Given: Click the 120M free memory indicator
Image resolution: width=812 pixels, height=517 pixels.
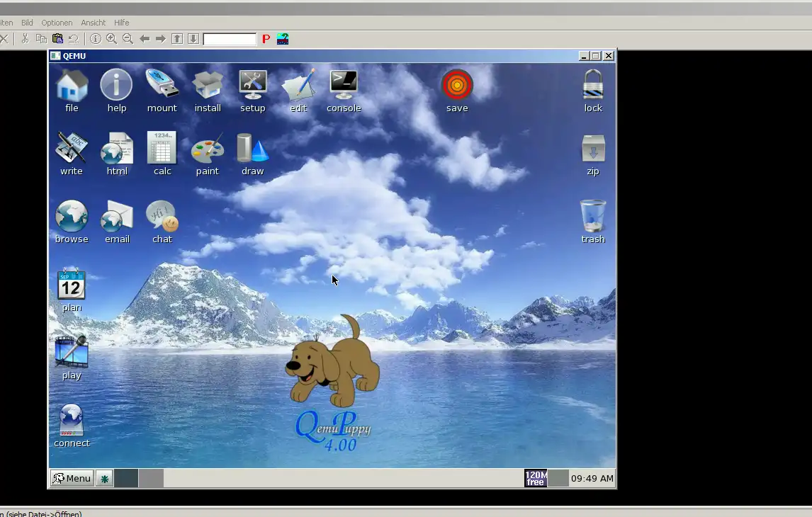Looking at the screenshot, I should click(x=536, y=478).
